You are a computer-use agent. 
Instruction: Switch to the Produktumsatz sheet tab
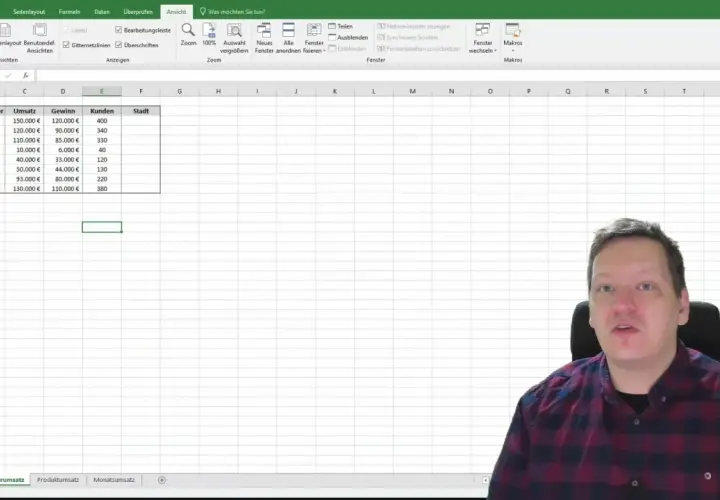pos(58,480)
